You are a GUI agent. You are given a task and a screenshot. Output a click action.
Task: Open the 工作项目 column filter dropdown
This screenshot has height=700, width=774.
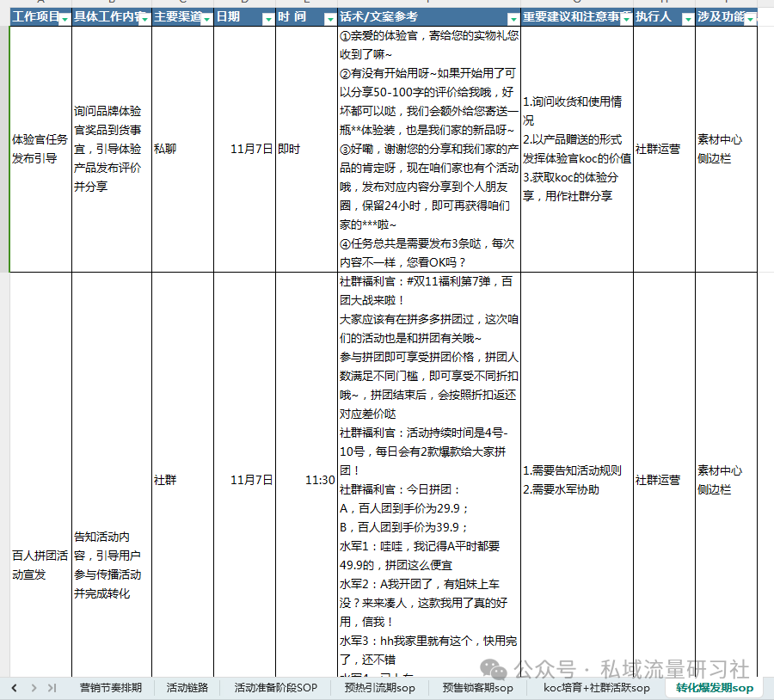point(64,19)
